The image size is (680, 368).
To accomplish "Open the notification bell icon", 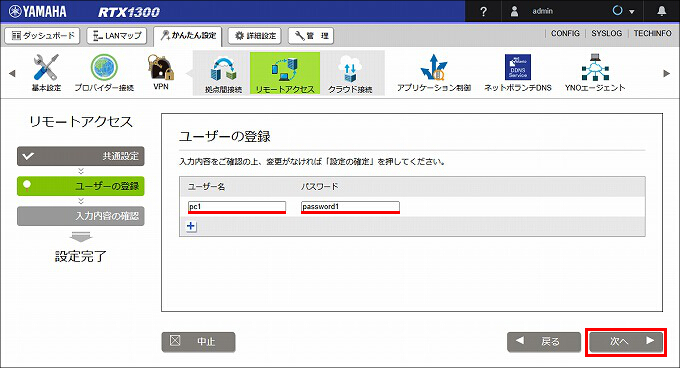I will [x=661, y=11].
